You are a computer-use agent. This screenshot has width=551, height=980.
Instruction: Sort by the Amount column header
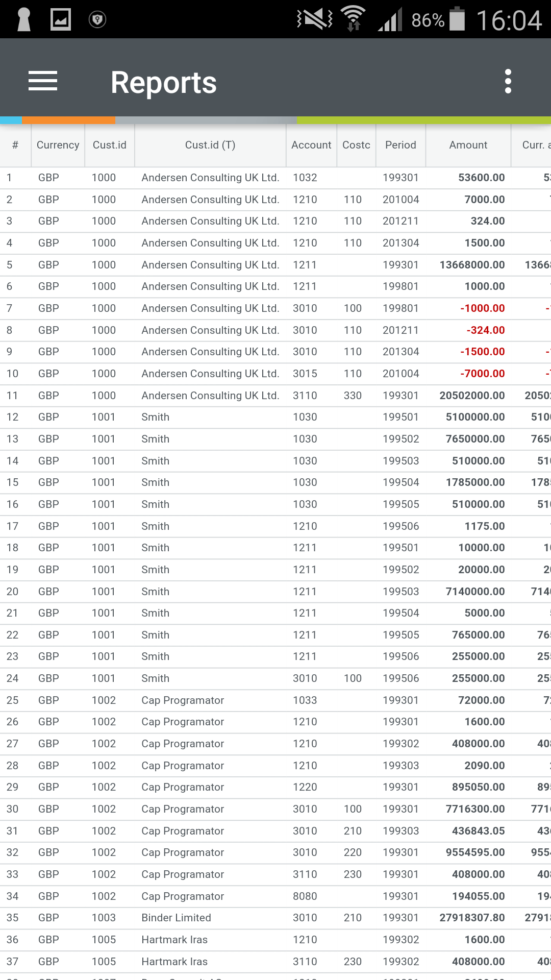tap(468, 145)
